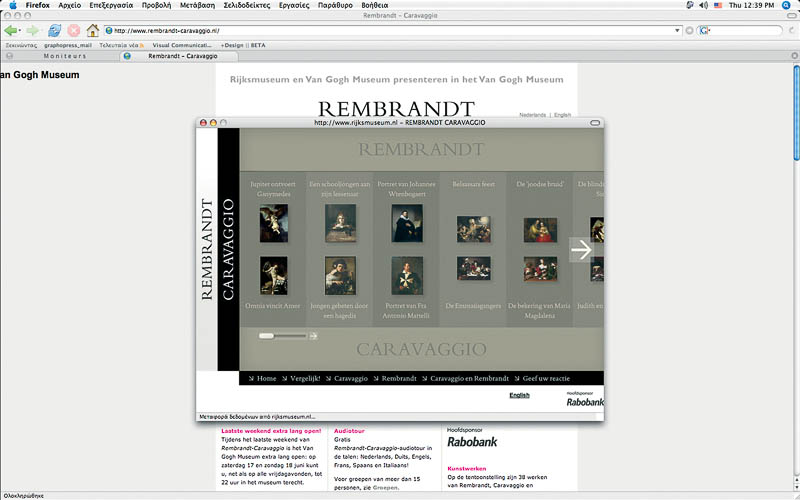Viewport: 800px width, 500px height.
Task: Open the US flag input menu
Action: click(718, 5)
